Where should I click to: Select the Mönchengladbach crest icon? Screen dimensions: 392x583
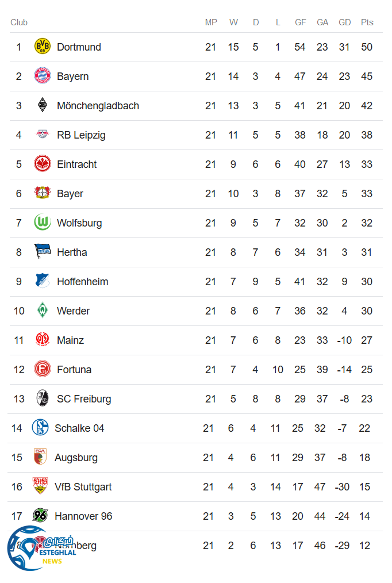[x=43, y=105]
